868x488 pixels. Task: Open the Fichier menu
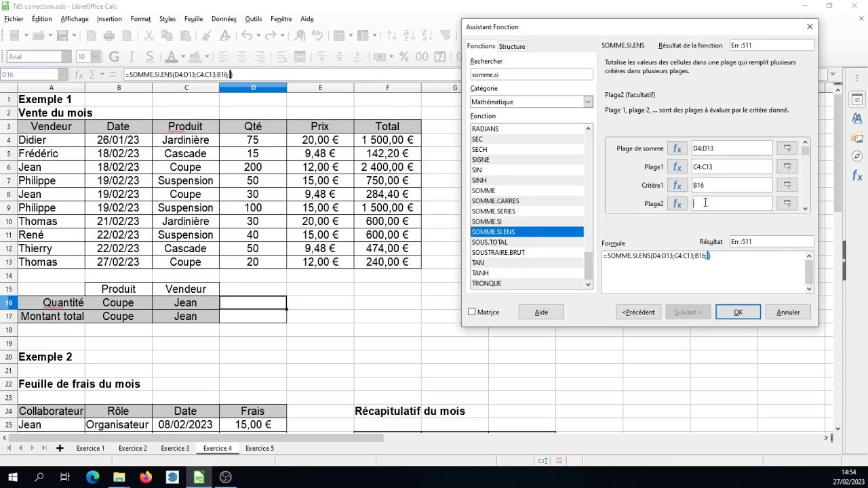pyautogui.click(x=14, y=19)
